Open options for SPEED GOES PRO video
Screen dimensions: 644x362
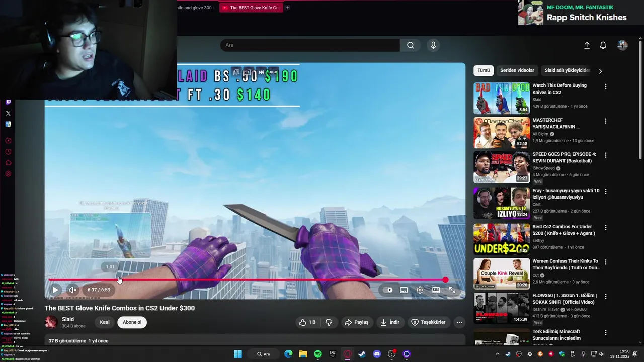point(606,155)
